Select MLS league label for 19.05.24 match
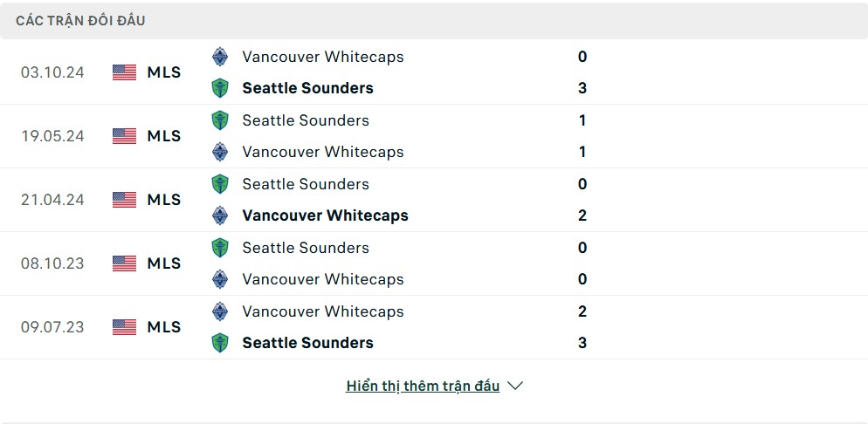Image resolution: width=868 pixels, height=424 pixels. point(164,136)
